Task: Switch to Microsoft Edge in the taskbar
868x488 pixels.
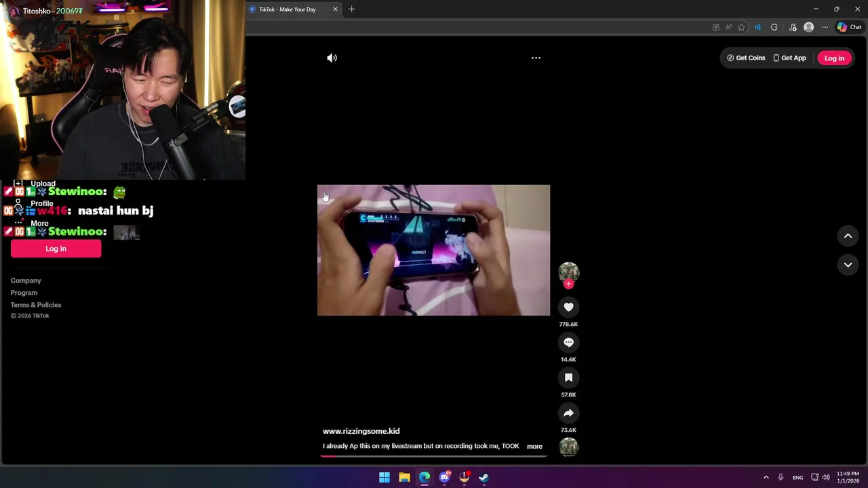Action: pos(425,477)
